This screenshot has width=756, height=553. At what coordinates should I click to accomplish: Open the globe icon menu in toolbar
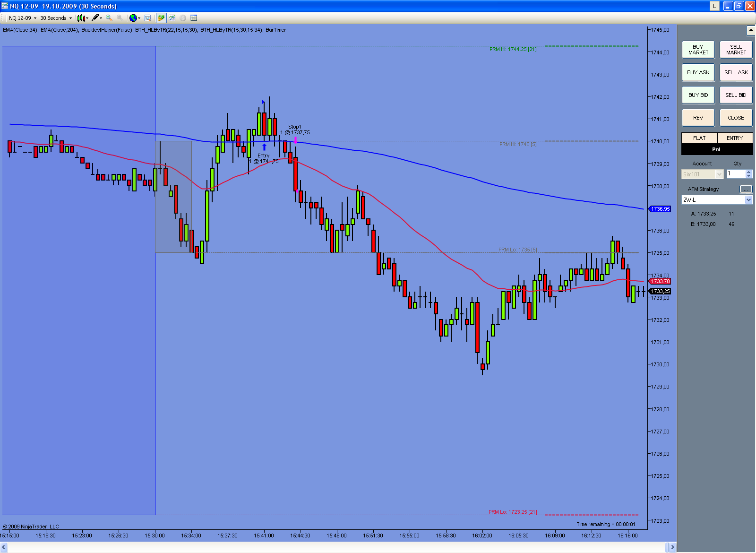(x=135, y=18)
